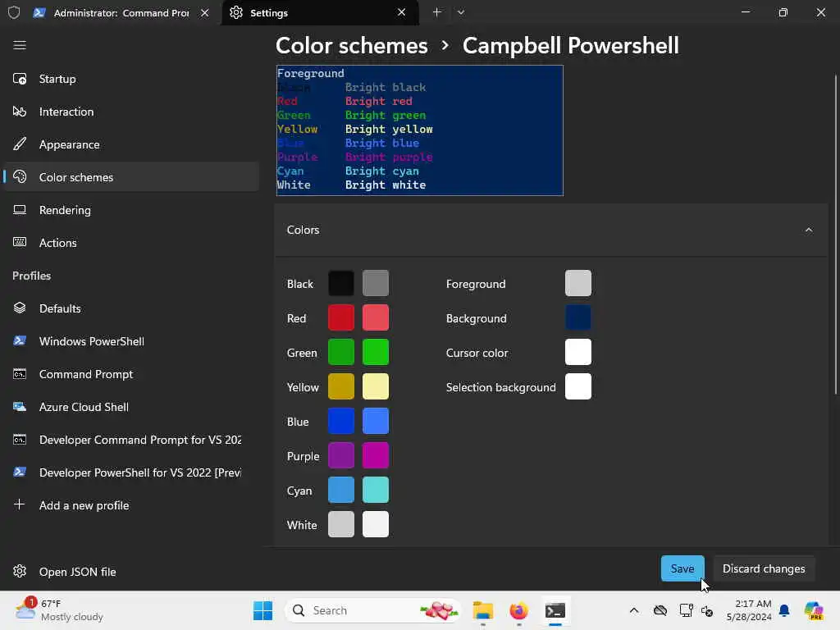Open Windows Start menu

point(262,610)
